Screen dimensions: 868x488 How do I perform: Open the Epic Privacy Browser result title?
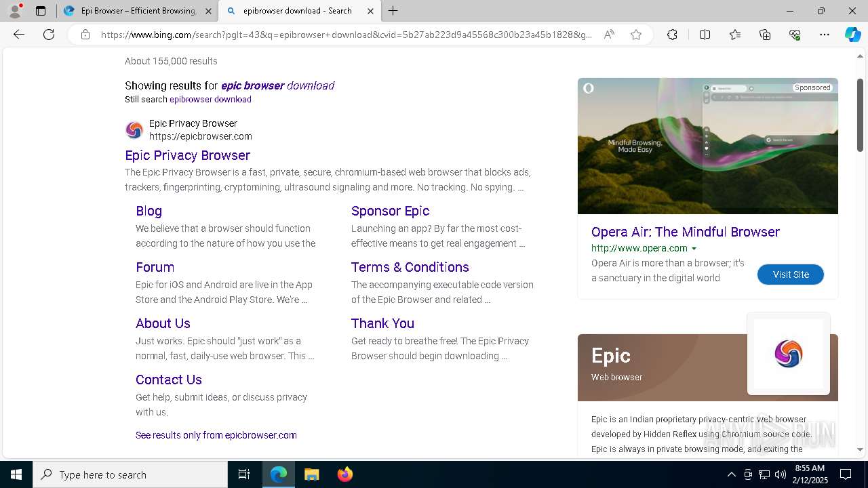point(188,155)
